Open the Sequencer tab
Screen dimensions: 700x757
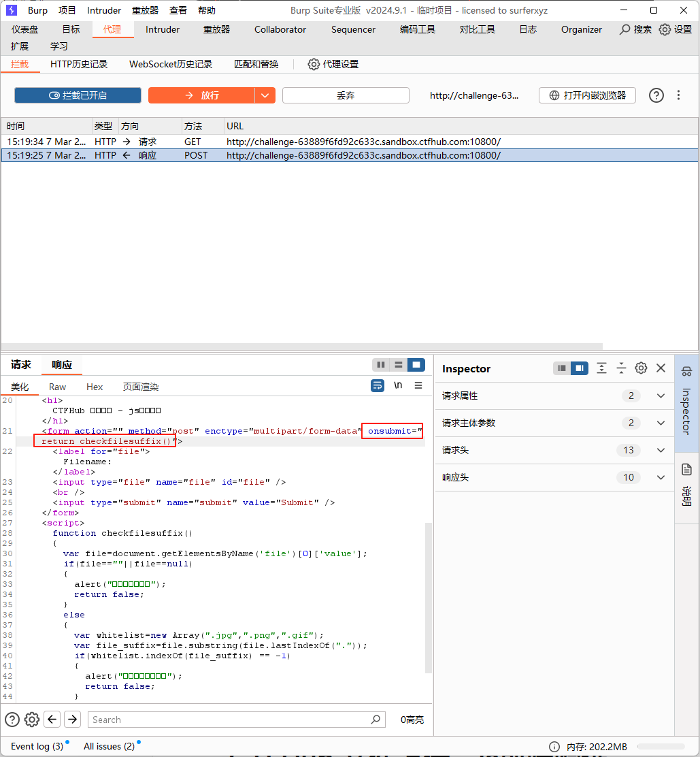[x=353, y=29]
